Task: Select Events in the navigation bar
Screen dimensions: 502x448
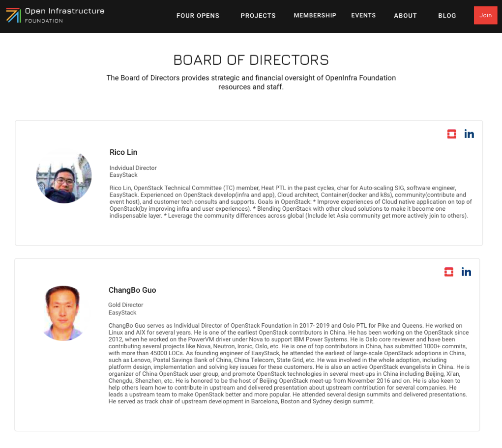Action: pos(363,16)
